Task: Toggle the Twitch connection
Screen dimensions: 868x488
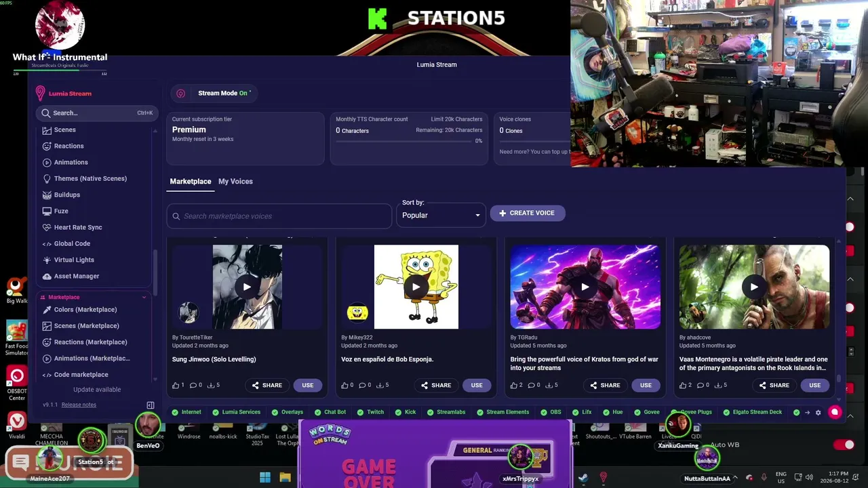Action: [370, 412]
